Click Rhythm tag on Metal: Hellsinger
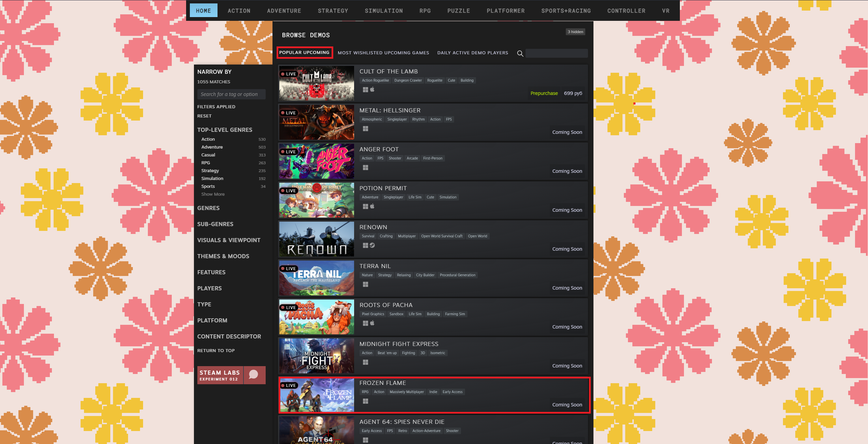868x444 pixels. pos(418,119)
